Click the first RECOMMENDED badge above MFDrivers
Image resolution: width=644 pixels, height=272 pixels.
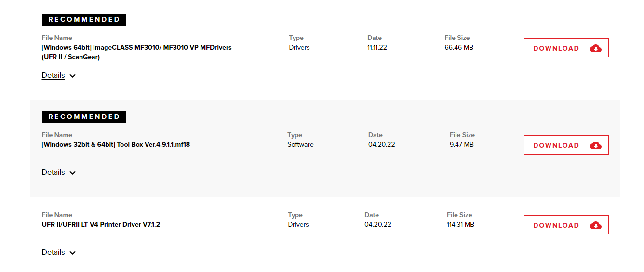pyautogui.click(x=84, y=20)
